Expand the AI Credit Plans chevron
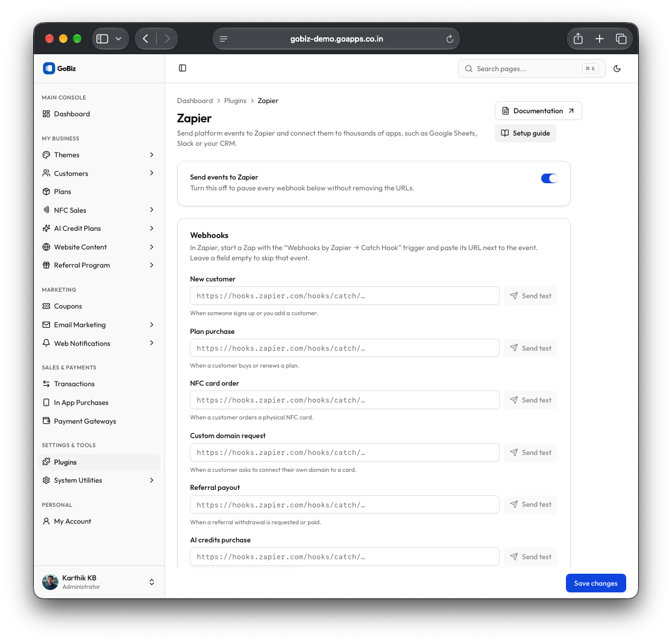Screen dimensions: 672x643 [x=152, y=228]
